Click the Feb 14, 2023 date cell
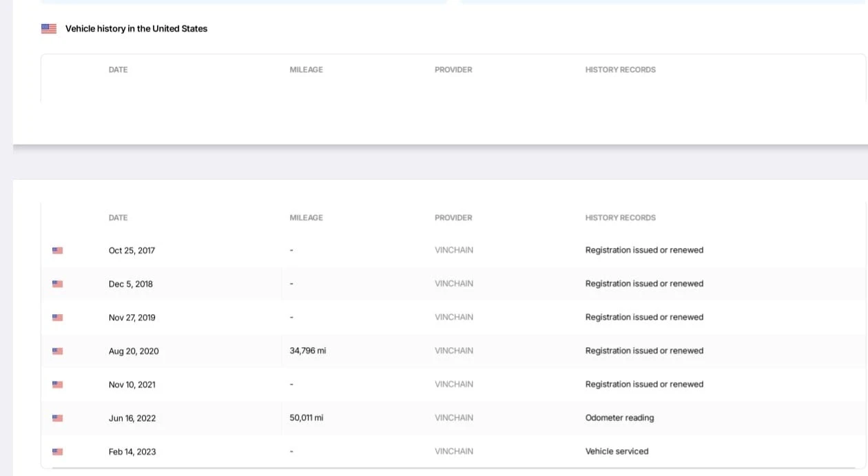Screen dimensions: 868x476 (x=132, y=452)
